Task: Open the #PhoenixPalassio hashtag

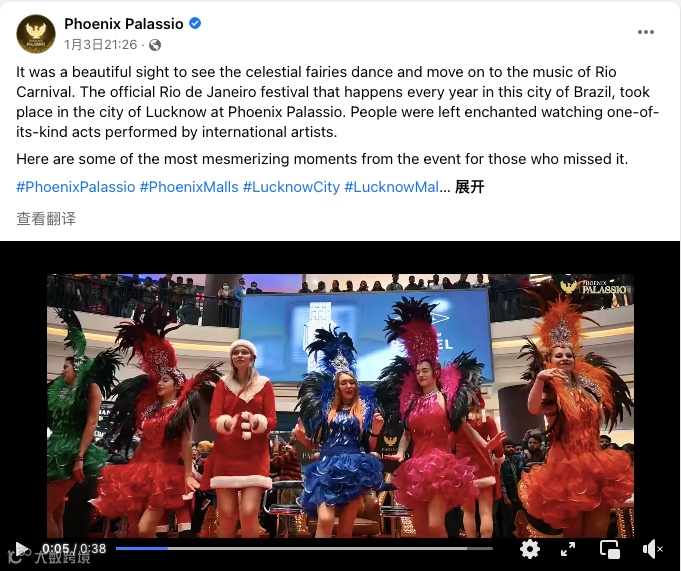Action: pos(76,187)
